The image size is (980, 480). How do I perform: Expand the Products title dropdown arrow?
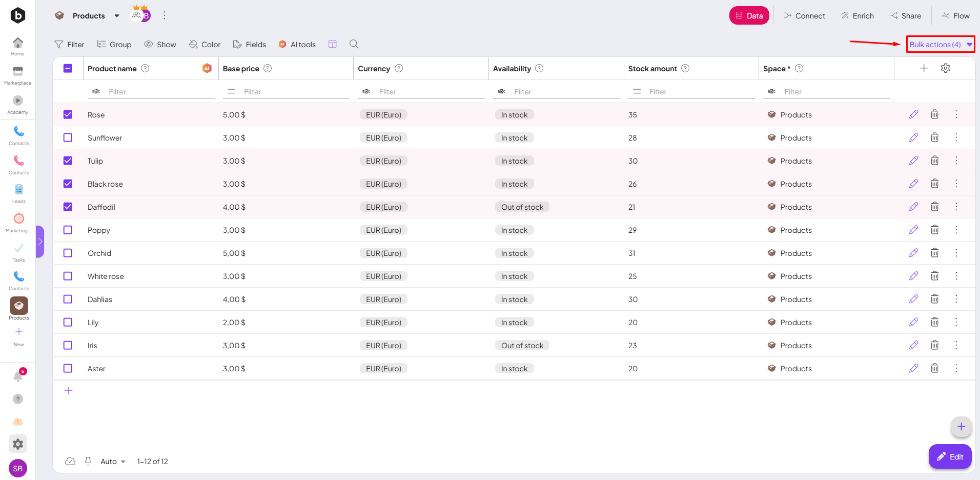tap(117, 16)
